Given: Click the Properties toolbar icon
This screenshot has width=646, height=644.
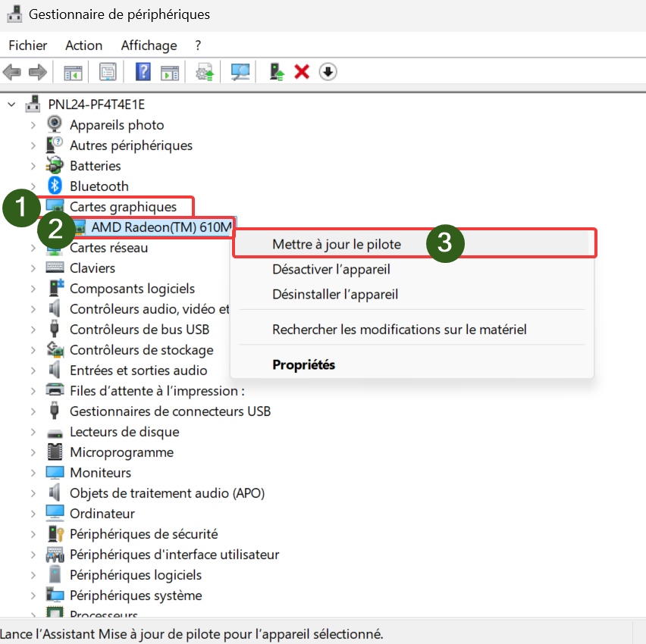Looking at the screenshot, I should point(108,72).
